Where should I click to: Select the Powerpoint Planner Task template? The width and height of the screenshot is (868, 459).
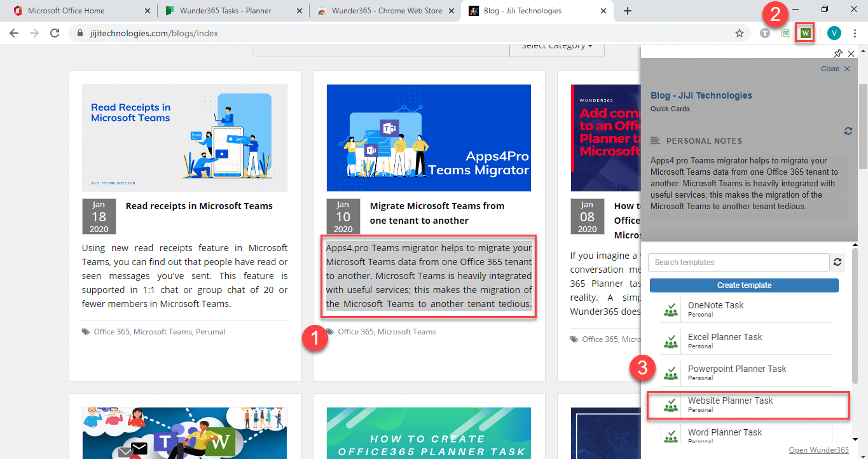[746, 373]
